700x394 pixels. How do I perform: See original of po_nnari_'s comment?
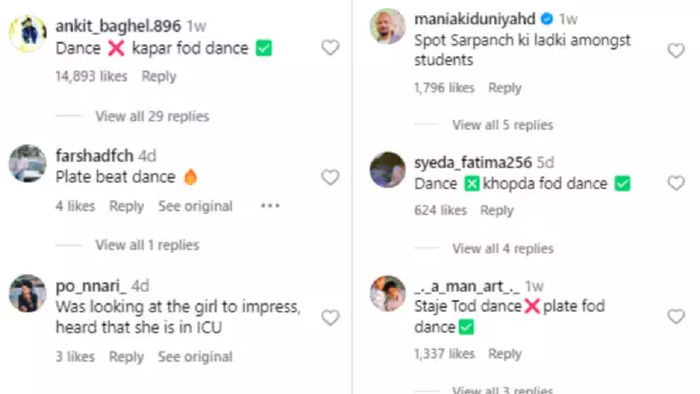(195, 357)
